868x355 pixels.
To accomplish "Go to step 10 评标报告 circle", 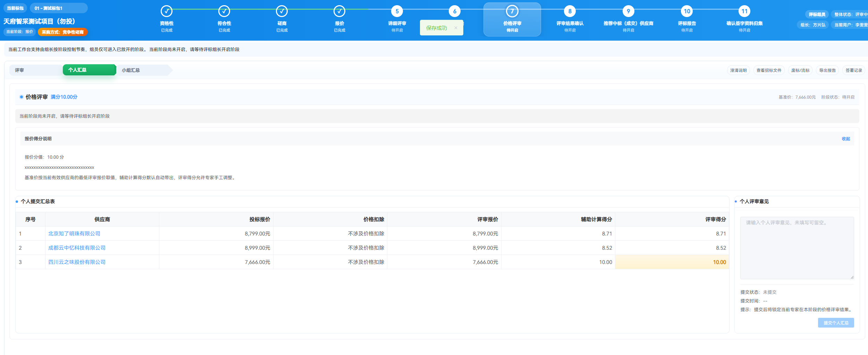I will (687, 11).
